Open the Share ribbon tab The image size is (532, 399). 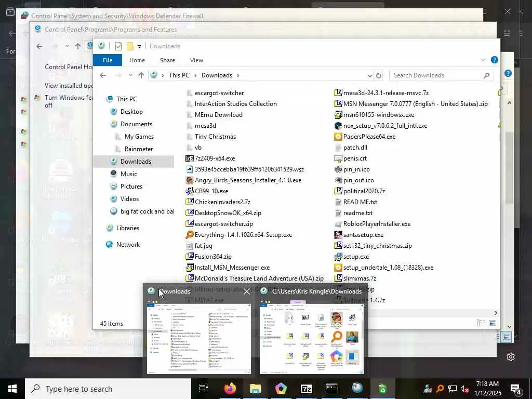point(167,60)
